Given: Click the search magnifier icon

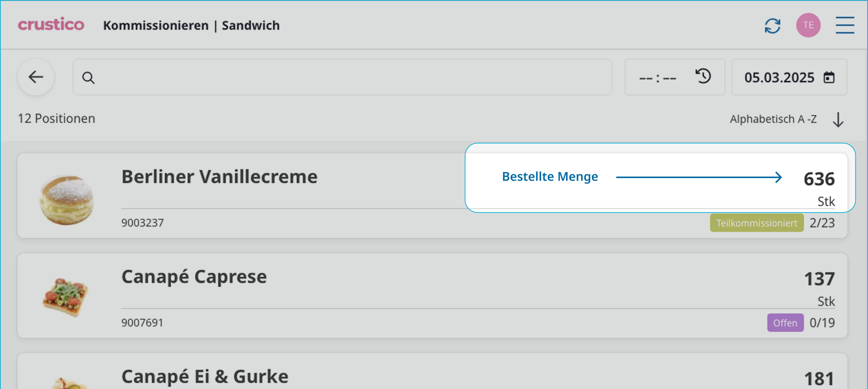Looking at the screenshot, I should (88, 78).
